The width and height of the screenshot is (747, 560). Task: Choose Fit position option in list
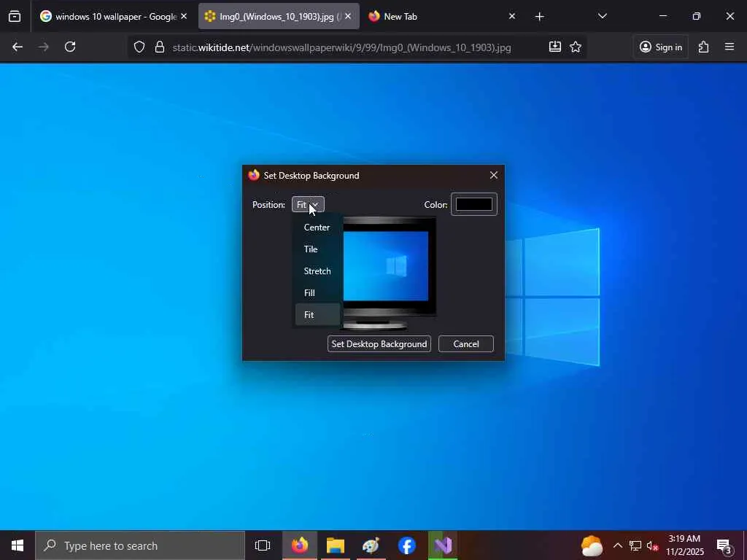pyautogui.click(x=317, y=315)
